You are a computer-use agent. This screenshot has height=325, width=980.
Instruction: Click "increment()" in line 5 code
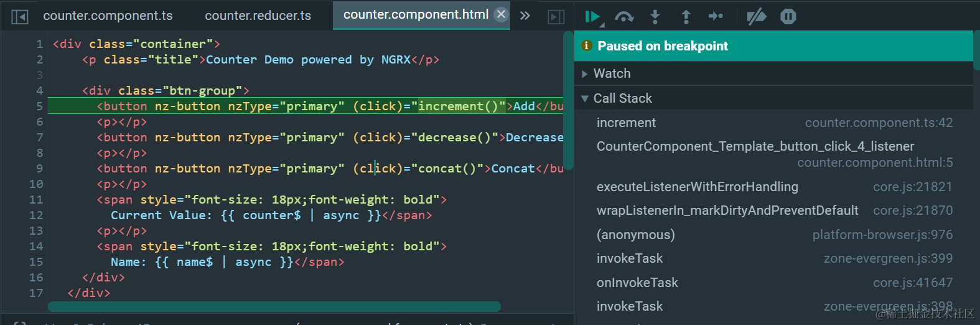click(x=458, y=106)
